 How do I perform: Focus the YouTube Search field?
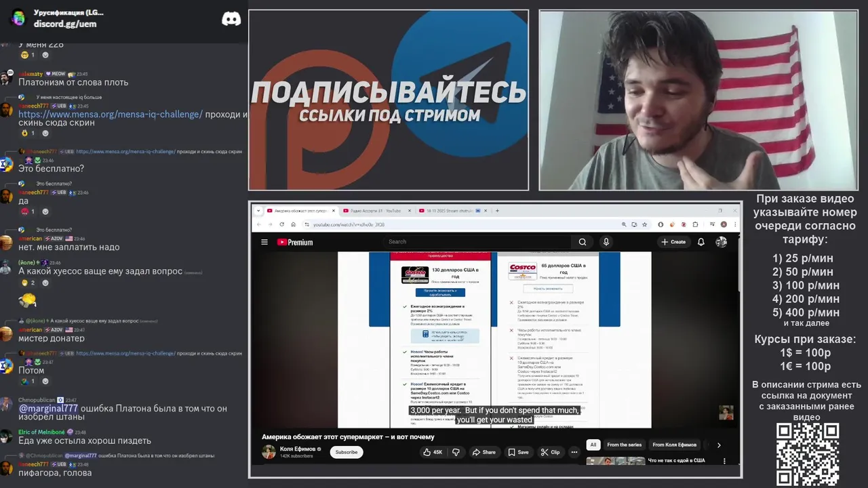click(477, 242)
